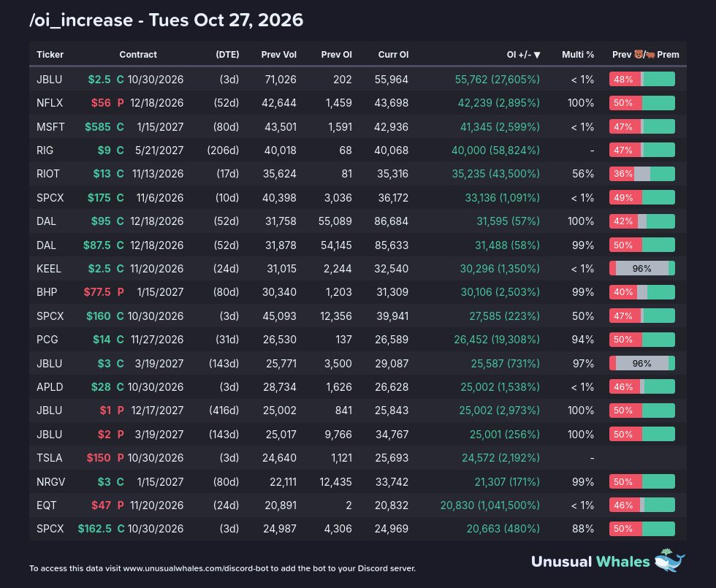Click the $1 P 12/17/2027 JBLU contract

pyautogui.click(x=142, y=410)
